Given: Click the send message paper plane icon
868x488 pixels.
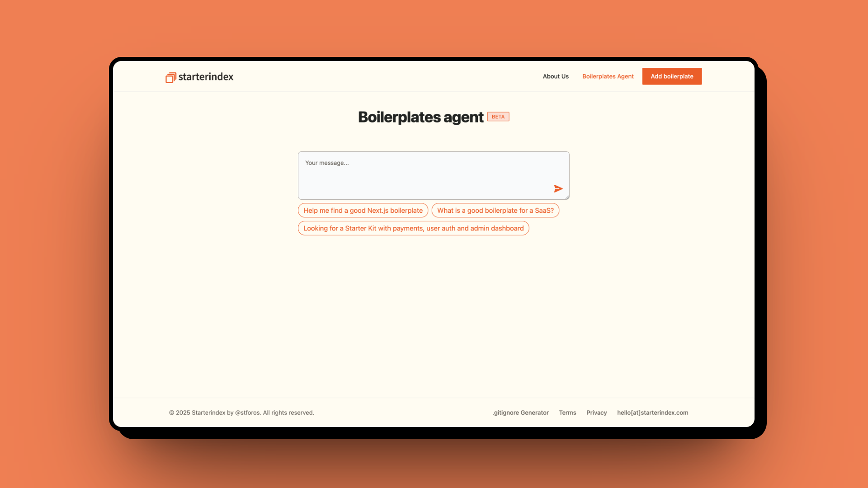Looking at the screenshot, I should (x=559, y=189).
